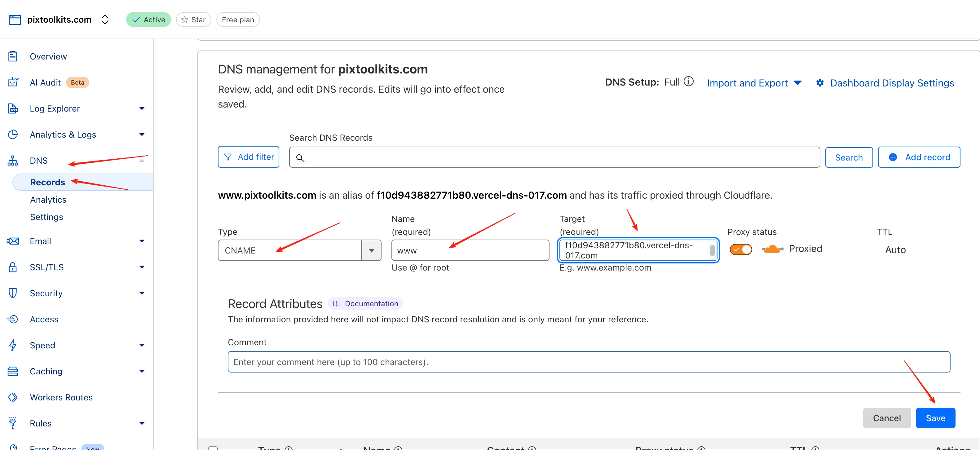
Task: Expand the Log Explorer menu arrow
Action: 142,108
